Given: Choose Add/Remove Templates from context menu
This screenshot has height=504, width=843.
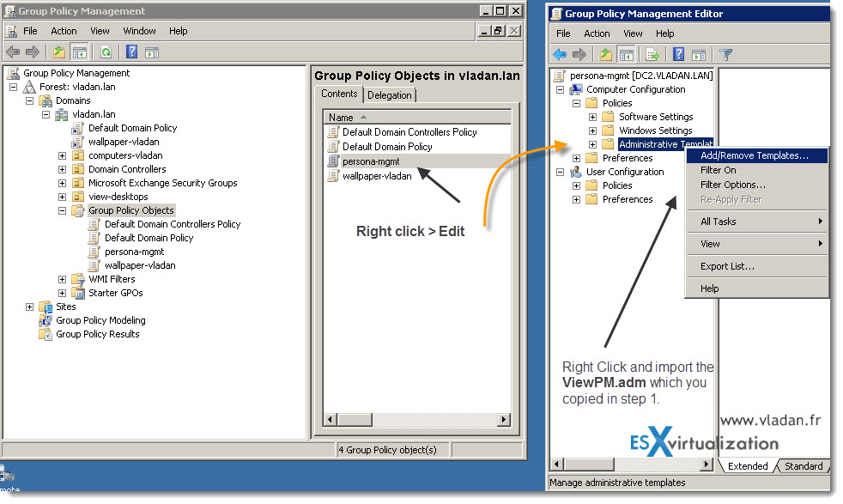Looking at the screenshot, I should point(756,155).
